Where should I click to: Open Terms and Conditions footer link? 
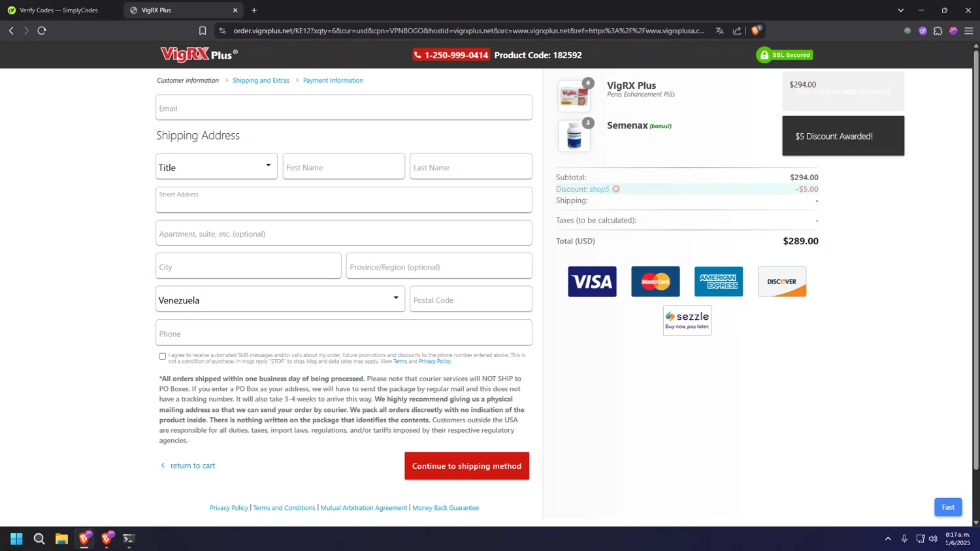click(x=284, y=508)
